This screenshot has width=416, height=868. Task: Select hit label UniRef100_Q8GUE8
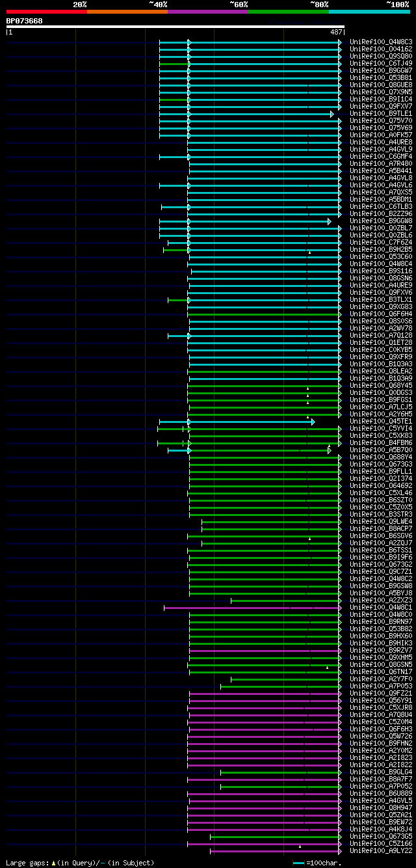click(381, 85)
